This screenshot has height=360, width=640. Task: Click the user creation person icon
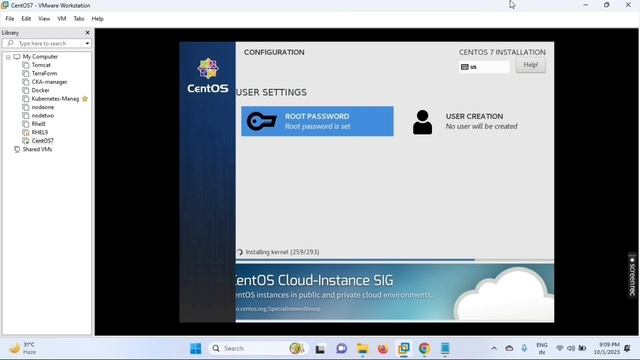422,122
